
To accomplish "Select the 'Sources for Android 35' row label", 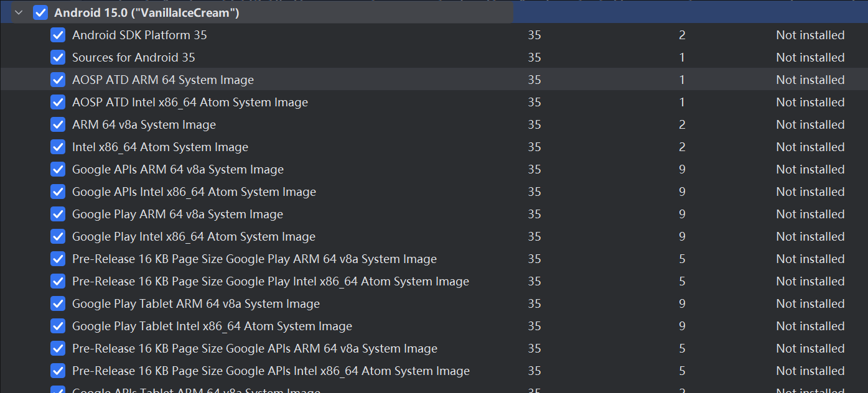I will point(134,57).
